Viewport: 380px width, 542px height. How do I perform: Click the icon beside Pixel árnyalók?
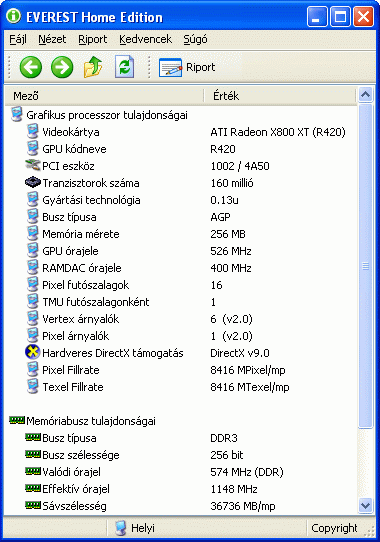(33, 335)
